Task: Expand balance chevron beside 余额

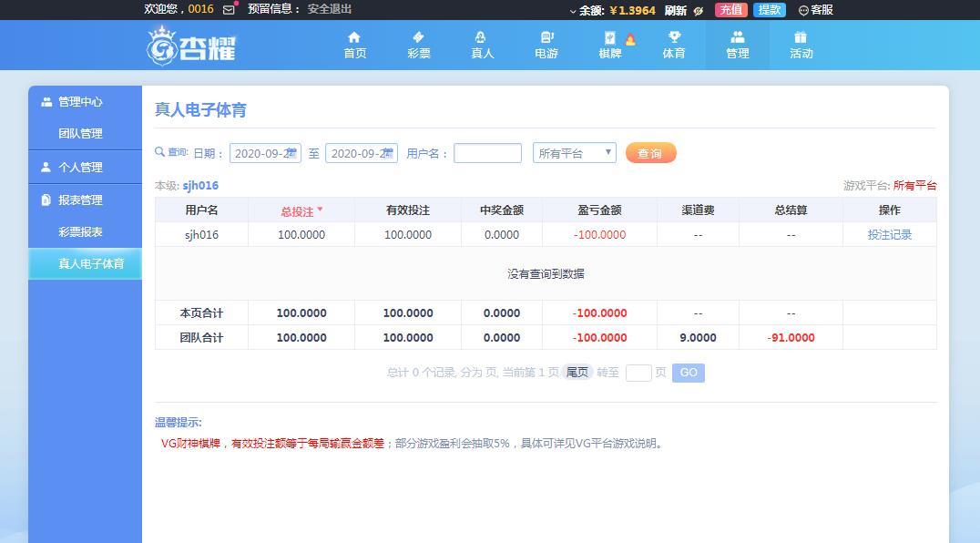Action: click(x=573, y=11)
